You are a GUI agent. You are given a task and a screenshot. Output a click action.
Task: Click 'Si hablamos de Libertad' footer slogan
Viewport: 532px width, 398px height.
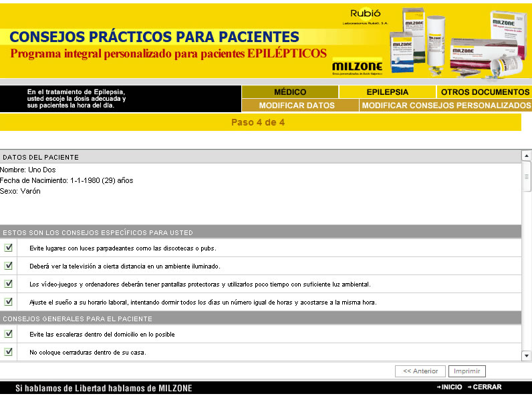point(104,388)
